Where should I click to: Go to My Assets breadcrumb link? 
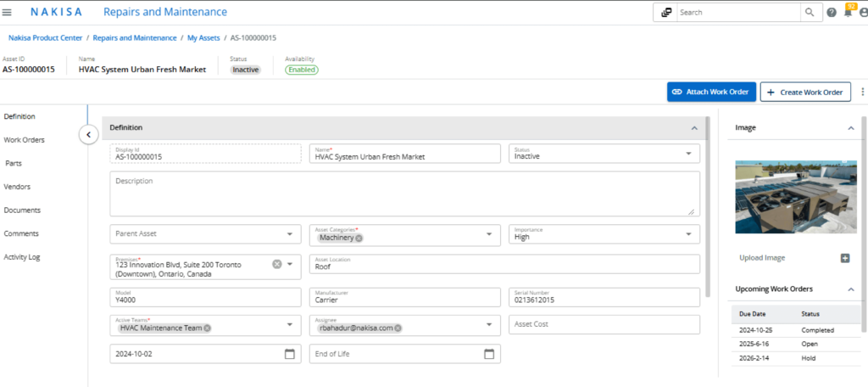tap(203, 38)
